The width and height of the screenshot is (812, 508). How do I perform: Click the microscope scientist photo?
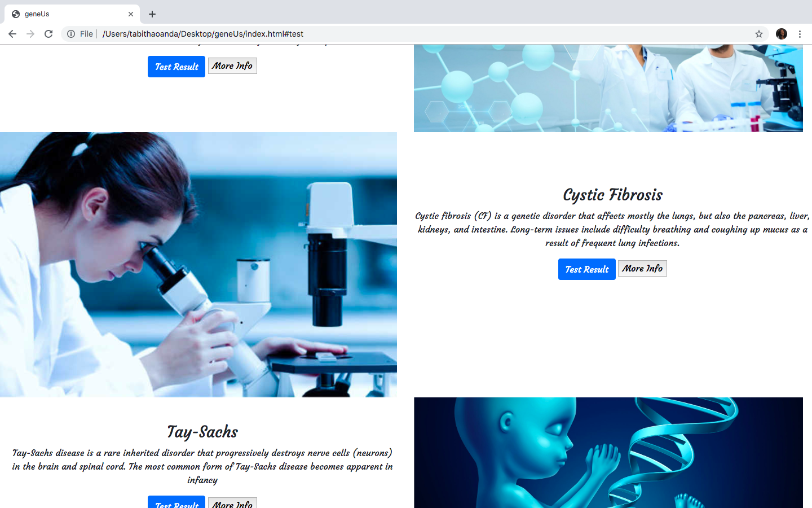pyautogui.click(x=198, y=264)
